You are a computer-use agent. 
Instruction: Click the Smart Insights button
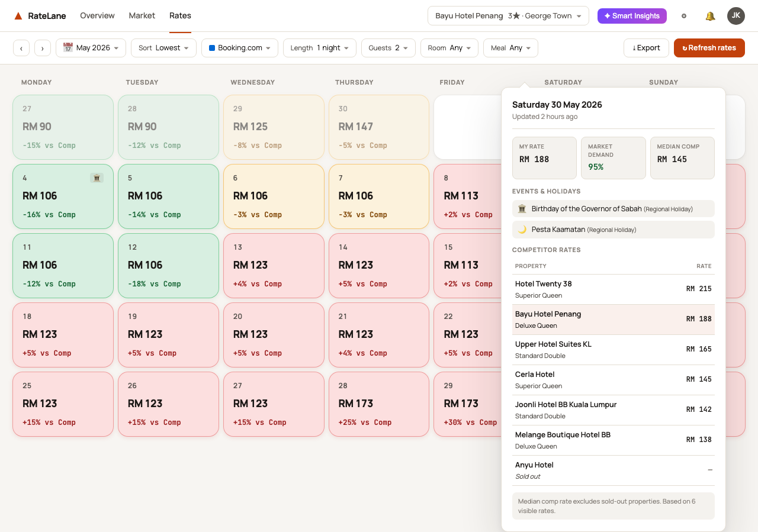(x=632, y=16)
